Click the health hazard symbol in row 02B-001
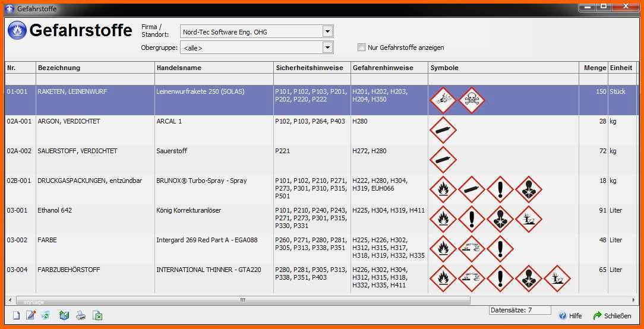 coord(529,189)
